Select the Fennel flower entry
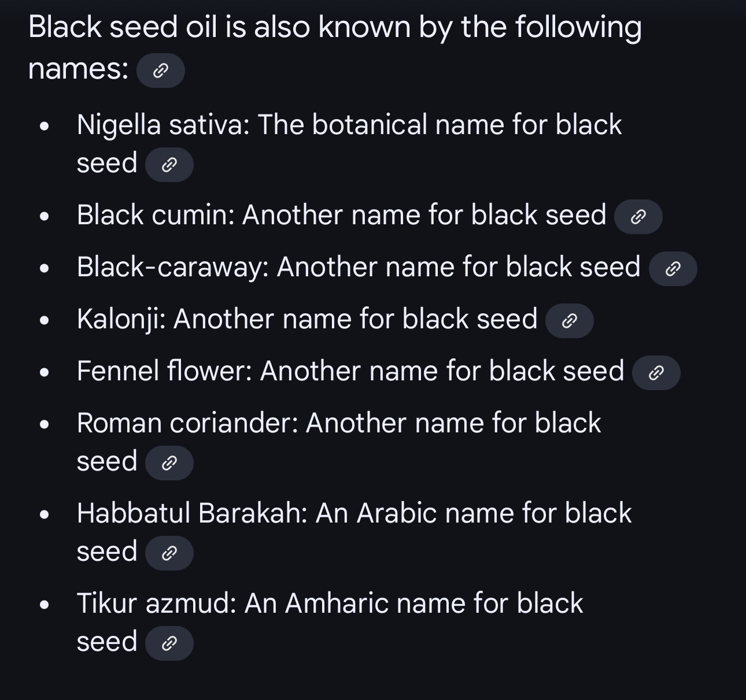This screenshot has height=700, width=746. (x=350, y=371)
